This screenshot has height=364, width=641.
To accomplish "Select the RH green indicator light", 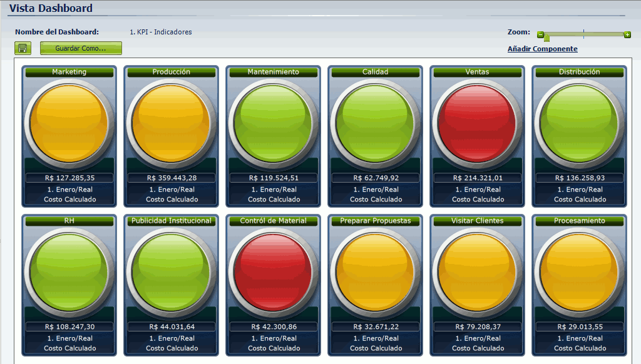I will (69, 270).
